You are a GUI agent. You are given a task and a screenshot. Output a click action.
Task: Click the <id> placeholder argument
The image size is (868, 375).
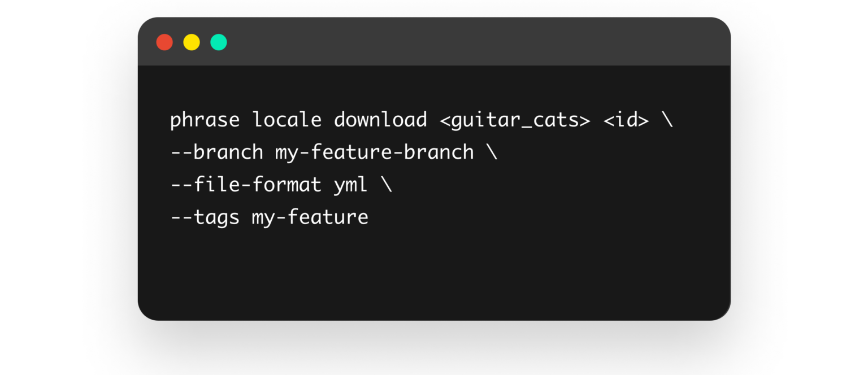coord(626,120)
